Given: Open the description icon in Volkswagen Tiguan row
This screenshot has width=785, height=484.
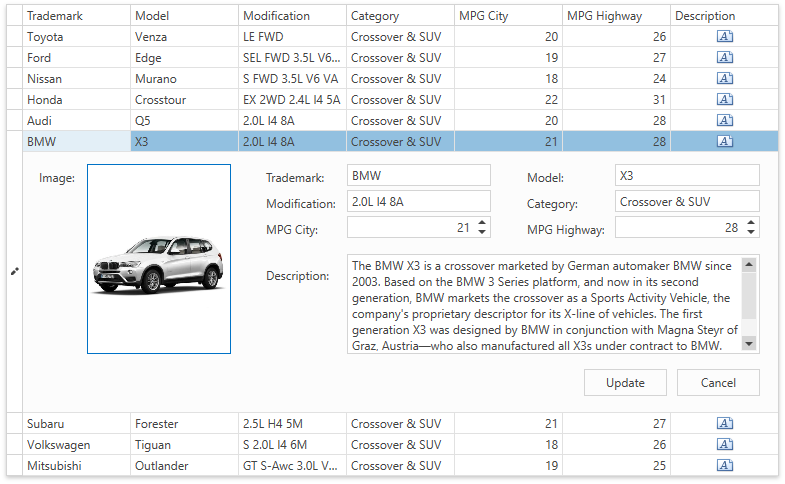Looking at the screenshot, I should pos(724,445).
